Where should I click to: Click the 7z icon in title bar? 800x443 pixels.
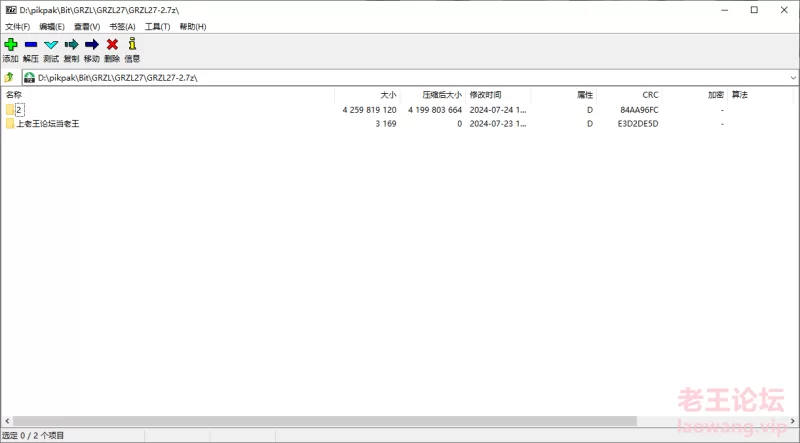tap(11, 10)
